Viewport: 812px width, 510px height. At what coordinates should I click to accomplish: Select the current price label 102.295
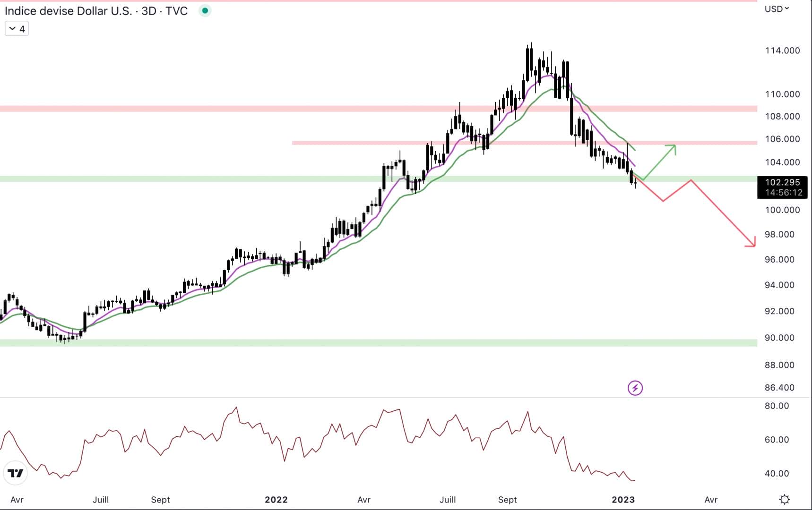tap(782, 182)
